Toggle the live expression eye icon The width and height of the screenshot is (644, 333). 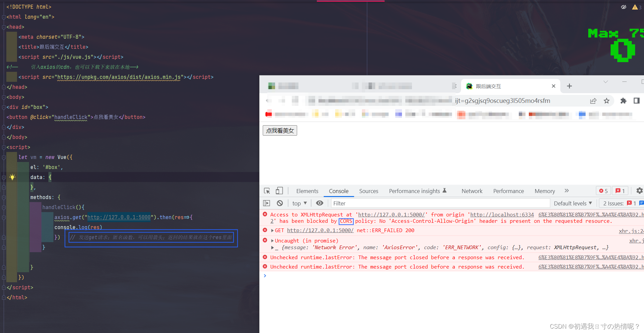click(x=319, y=203)
